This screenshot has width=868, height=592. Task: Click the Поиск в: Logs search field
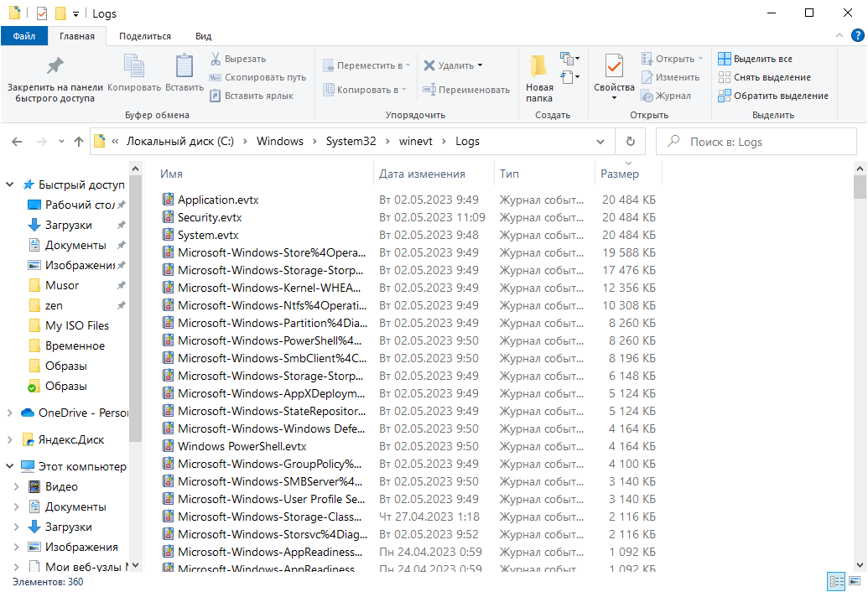756,142
